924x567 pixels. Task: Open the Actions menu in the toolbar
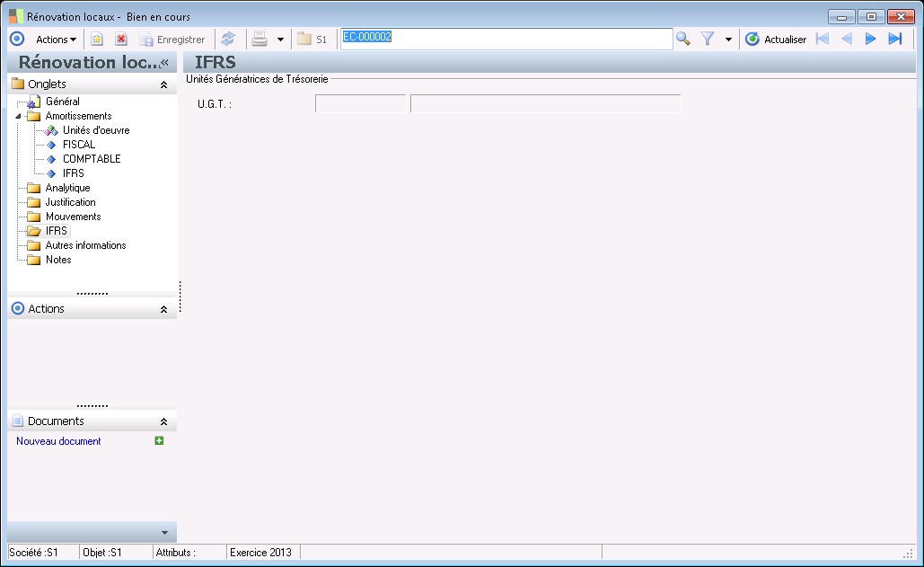(x=56, y=40)
